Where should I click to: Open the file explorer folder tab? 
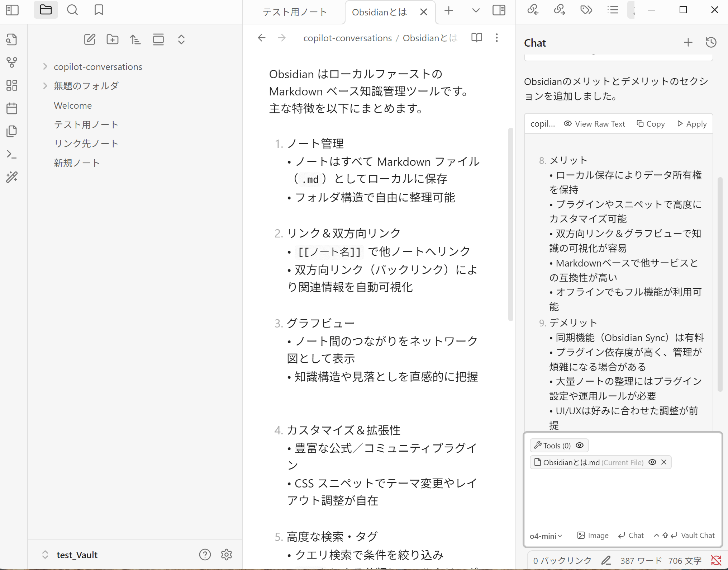[46, 10]
